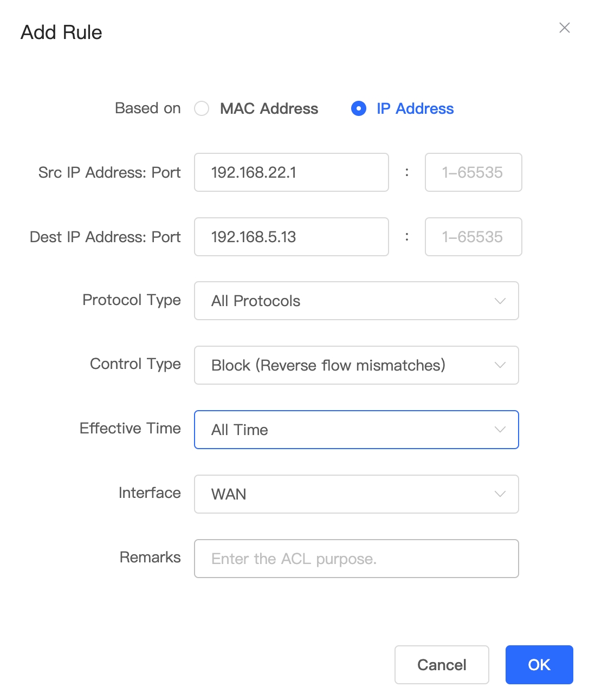Click the chevron in the Block control field

pyautogui.click(x=500, y=365)
